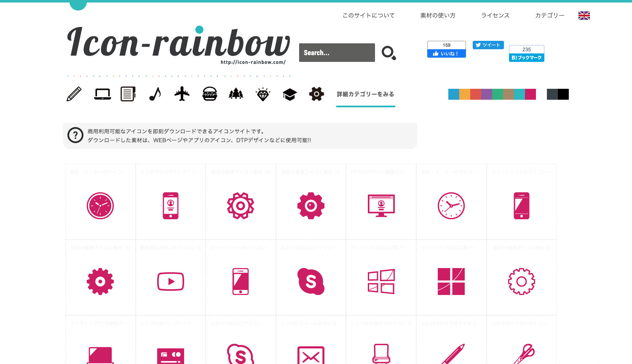Open the filled Windows logo icon

(x=451, y=282)
